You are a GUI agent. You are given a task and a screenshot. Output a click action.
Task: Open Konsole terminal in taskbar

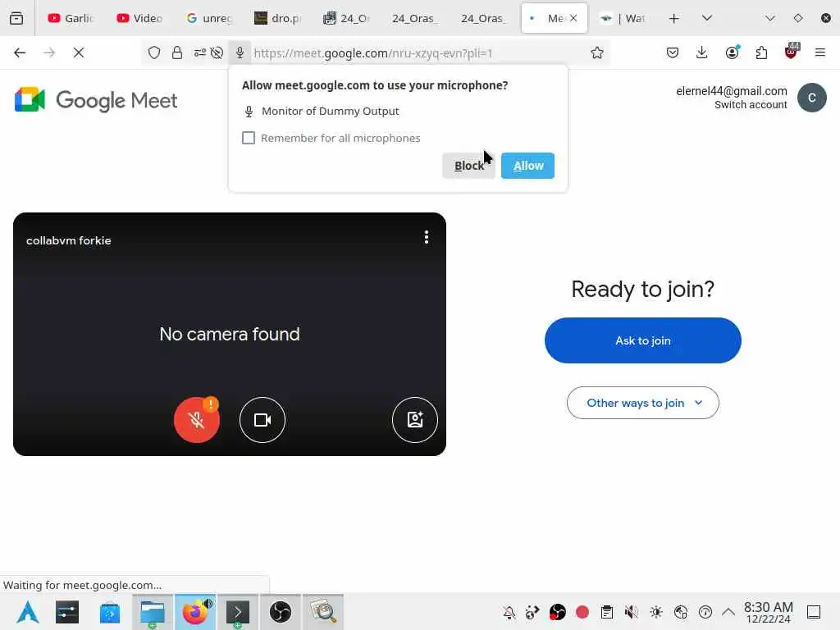(x=238, y=612)
